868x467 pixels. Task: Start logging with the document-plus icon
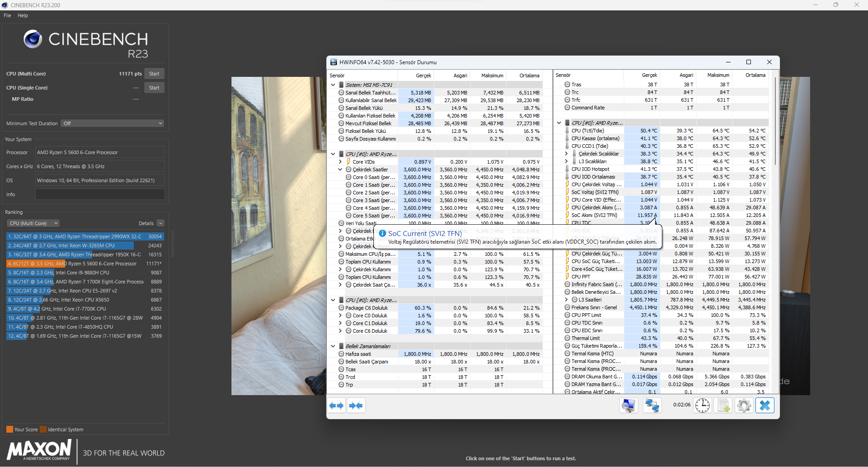click(723, 406)
